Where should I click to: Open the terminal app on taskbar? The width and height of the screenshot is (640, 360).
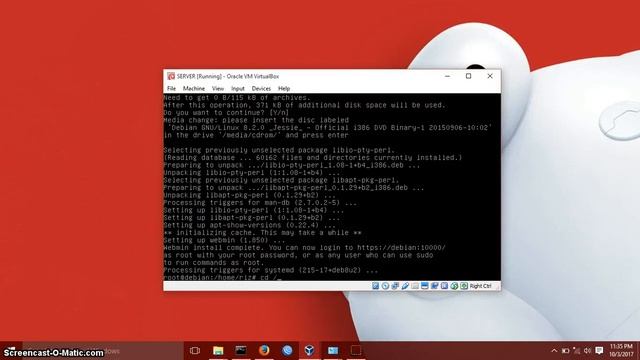click(x=241, y=351)
